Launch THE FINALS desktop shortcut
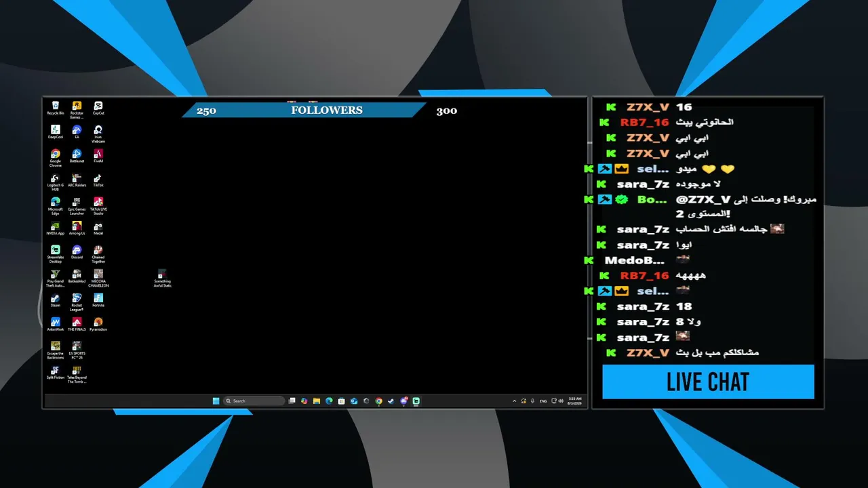 (77, 325)
